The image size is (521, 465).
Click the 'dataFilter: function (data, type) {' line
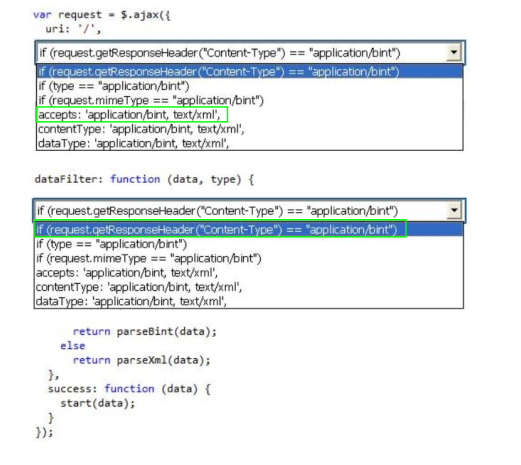(x=144, y=179)
